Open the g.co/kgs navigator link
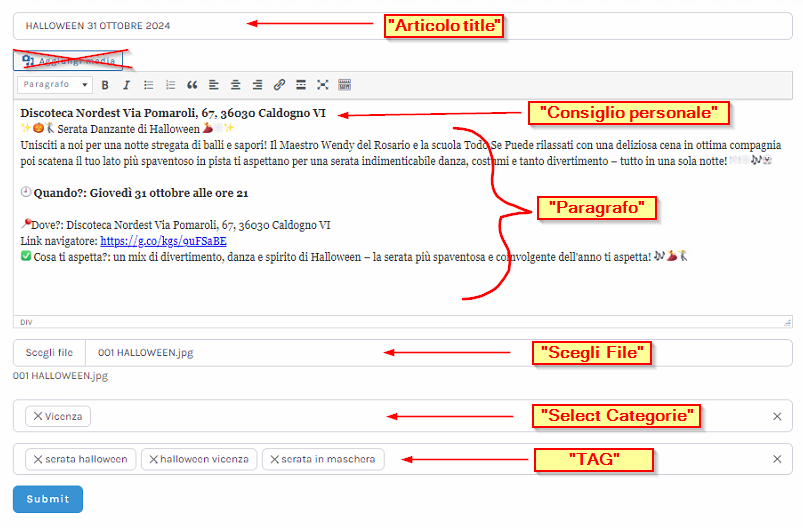The image size is (803, 528). 163,241
